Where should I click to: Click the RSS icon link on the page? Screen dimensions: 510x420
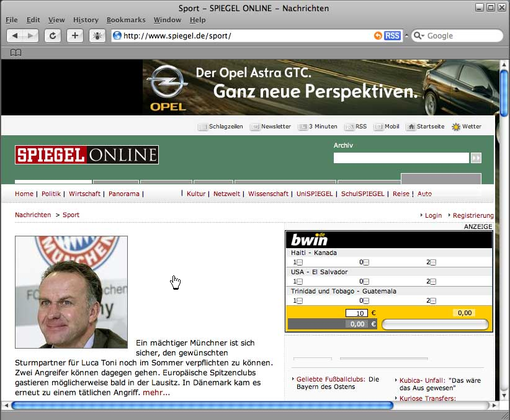tap(350, 127)
